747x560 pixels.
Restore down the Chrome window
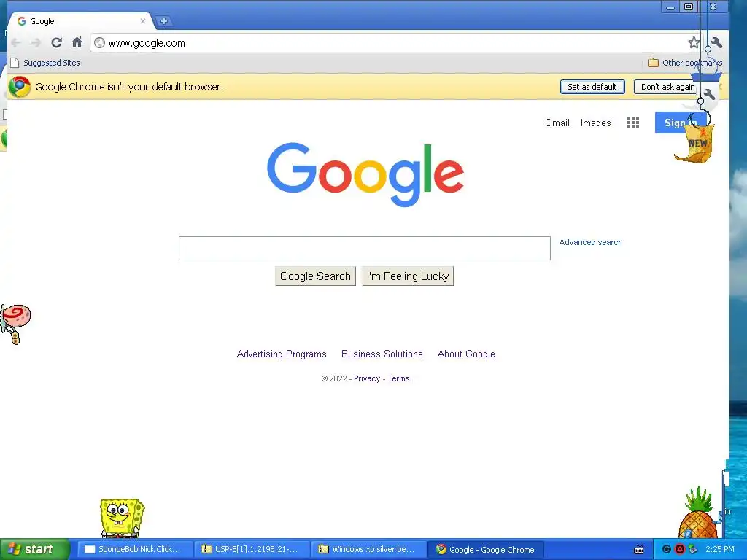tap(689, 7)
